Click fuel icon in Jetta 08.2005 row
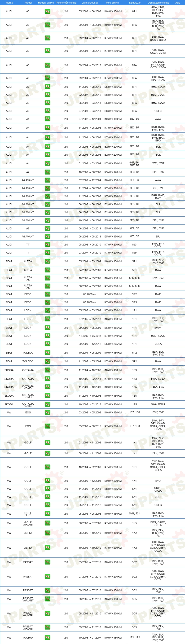This screenshot has width=185, height=644. pyautogui.click(x=47, y=533)
